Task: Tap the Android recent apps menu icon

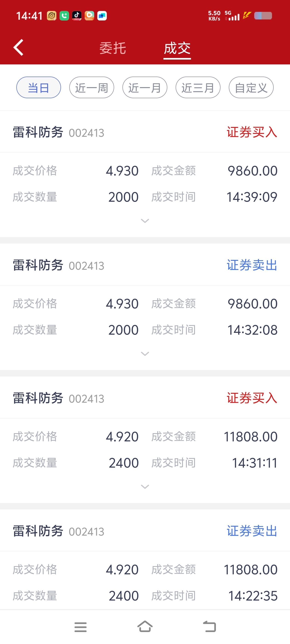Action: [81, 627]
